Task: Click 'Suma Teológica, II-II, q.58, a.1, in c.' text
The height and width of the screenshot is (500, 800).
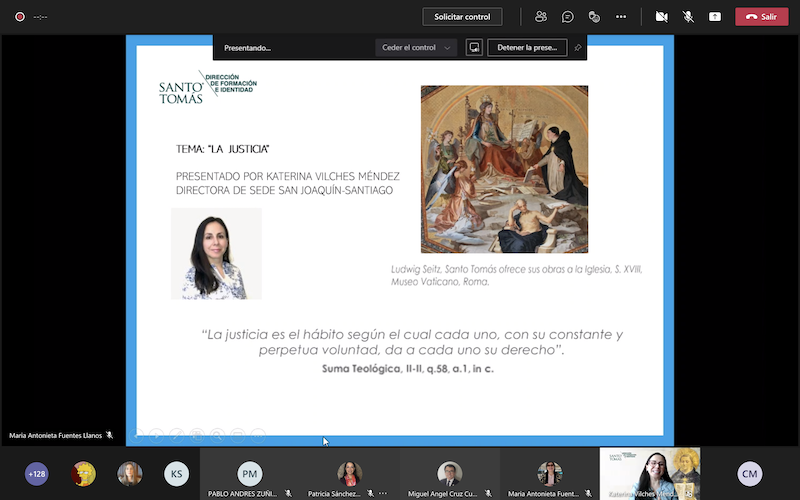Action: pyautogui.click(x=408, y=368)
